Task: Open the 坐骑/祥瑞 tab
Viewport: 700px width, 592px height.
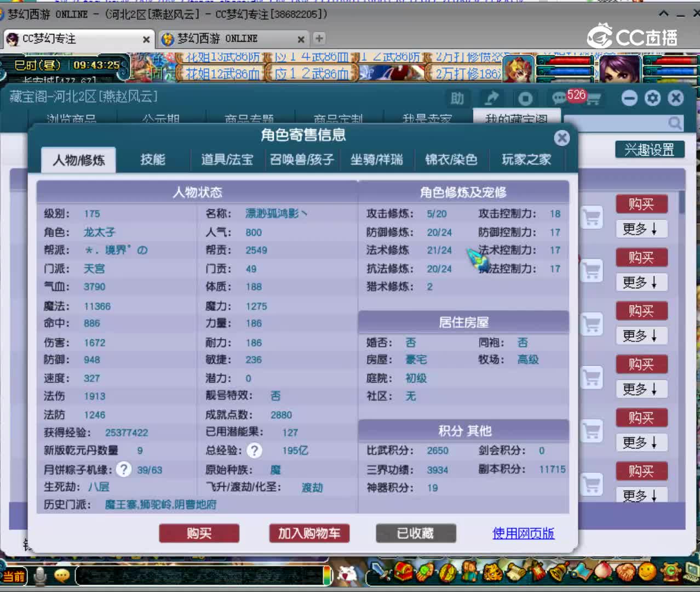Action: click(377, 160)
